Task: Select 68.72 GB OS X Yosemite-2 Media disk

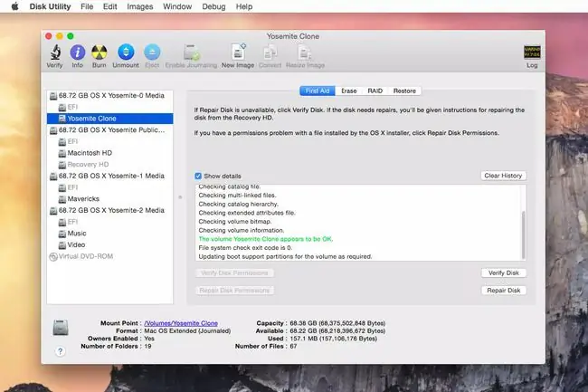Action: coord(109,210)
